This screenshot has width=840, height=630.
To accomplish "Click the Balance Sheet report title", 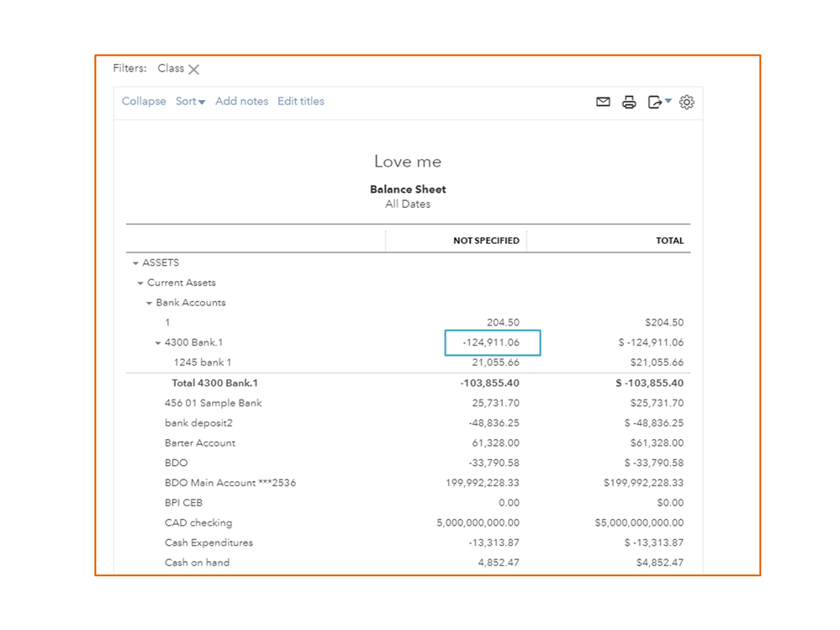I will point(408,189).
